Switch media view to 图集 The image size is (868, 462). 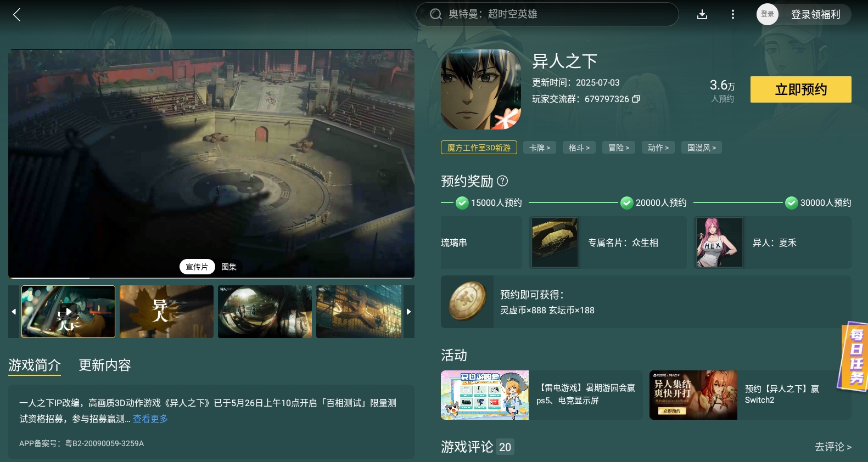[x=229, y=267]
